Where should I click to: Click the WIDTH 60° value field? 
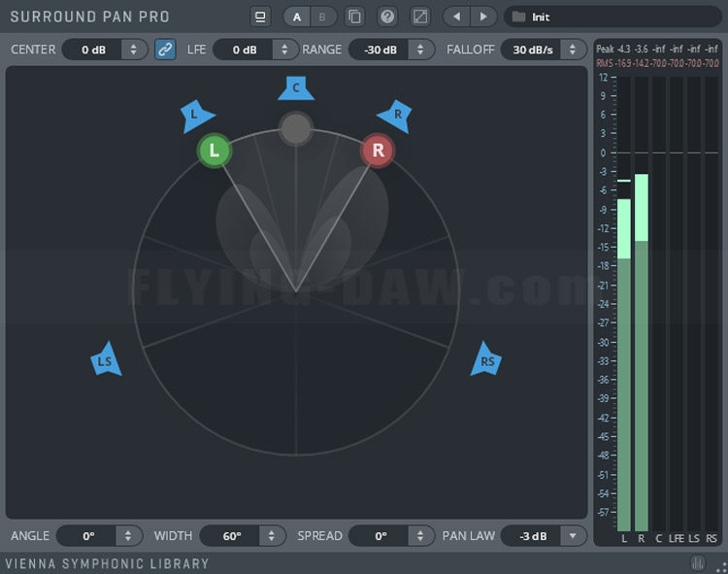click(231, 536)
